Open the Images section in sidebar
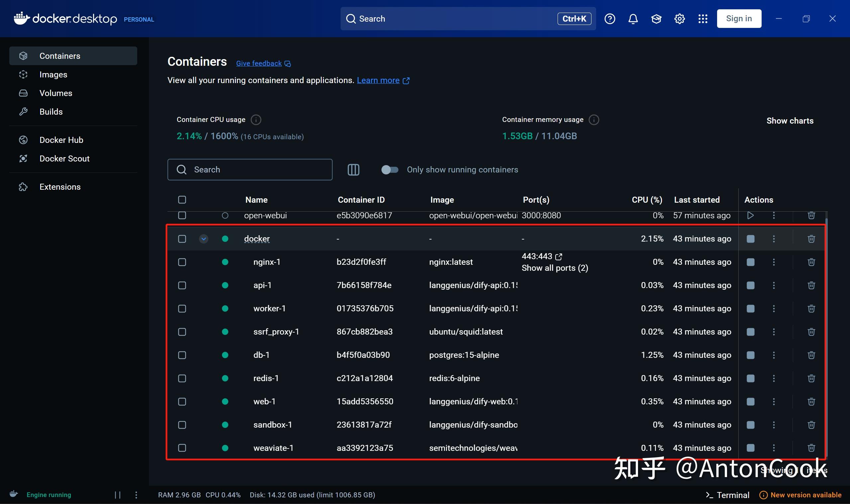This screenshot has height=504, width=850. pos(53,74)
